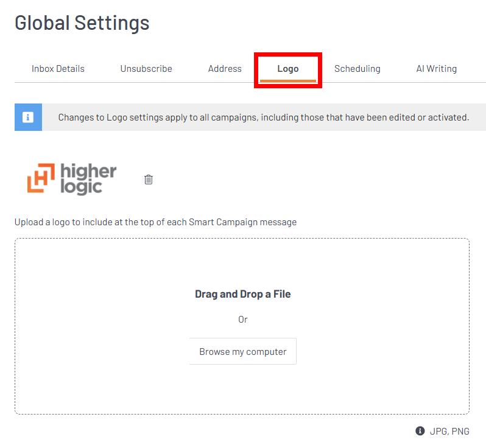Switch to the Unsubscribe tab

[146, 68]
